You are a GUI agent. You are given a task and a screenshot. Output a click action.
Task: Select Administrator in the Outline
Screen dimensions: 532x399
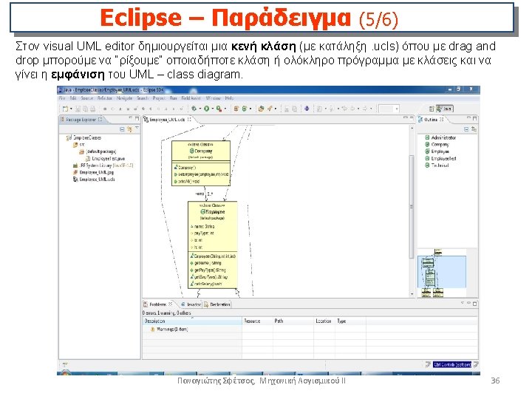[440, 137]
